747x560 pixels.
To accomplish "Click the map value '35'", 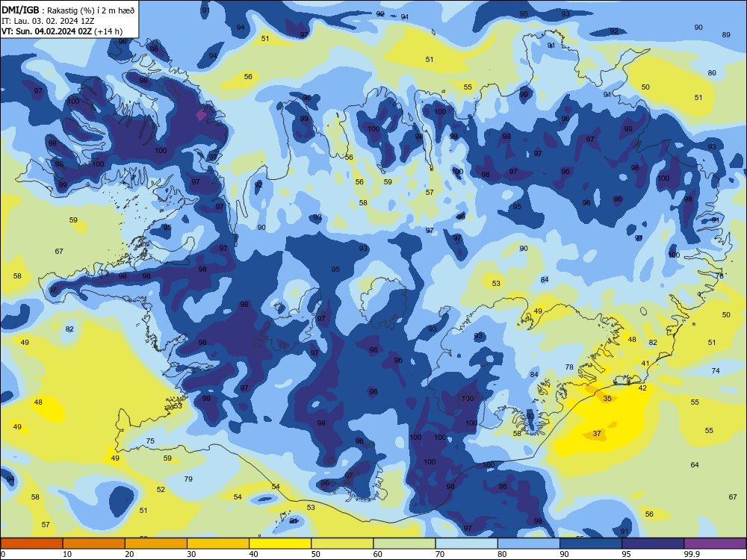I will (x=607, y=399).
